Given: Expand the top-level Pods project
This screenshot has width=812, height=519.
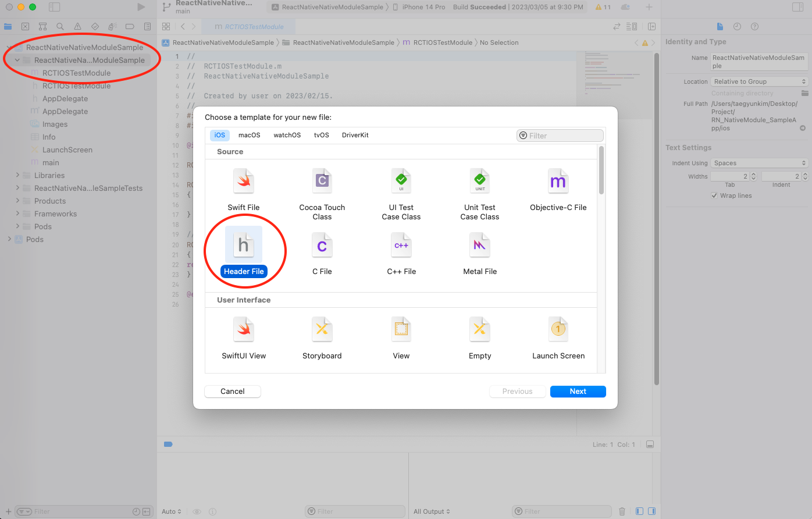Looking at the screenshot, I should click(x=9, y=239).
